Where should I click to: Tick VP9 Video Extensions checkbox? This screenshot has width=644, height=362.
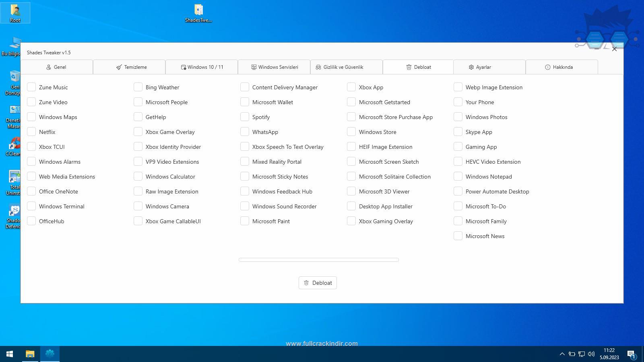click(x=138, y=161)
